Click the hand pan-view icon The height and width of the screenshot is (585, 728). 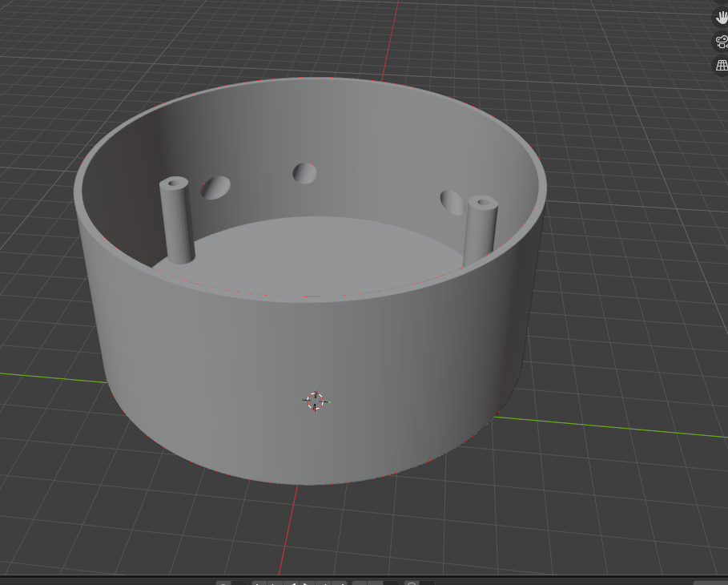(721, 18)
